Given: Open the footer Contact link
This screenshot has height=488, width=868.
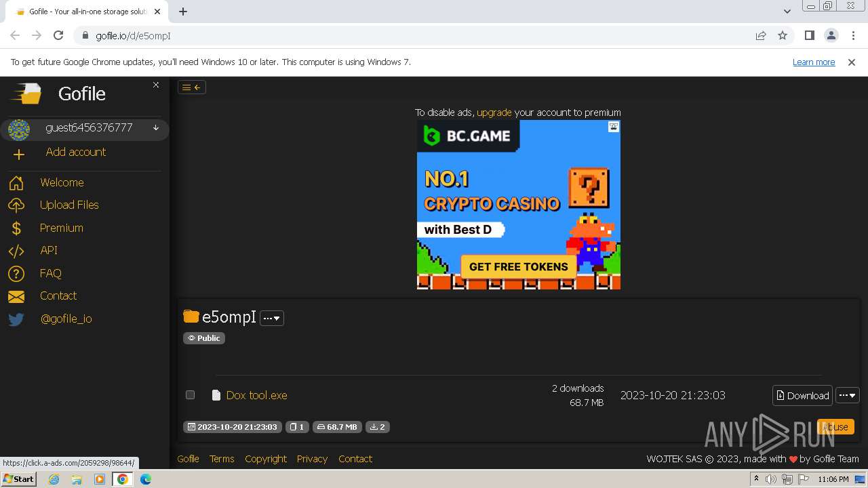Looking at the screenshot, I should click(x=355, y=459).
